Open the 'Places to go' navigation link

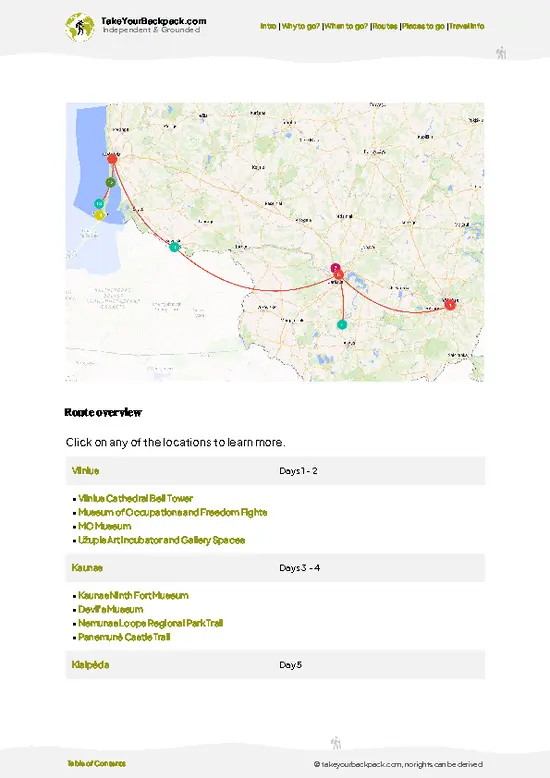(423, 26)
